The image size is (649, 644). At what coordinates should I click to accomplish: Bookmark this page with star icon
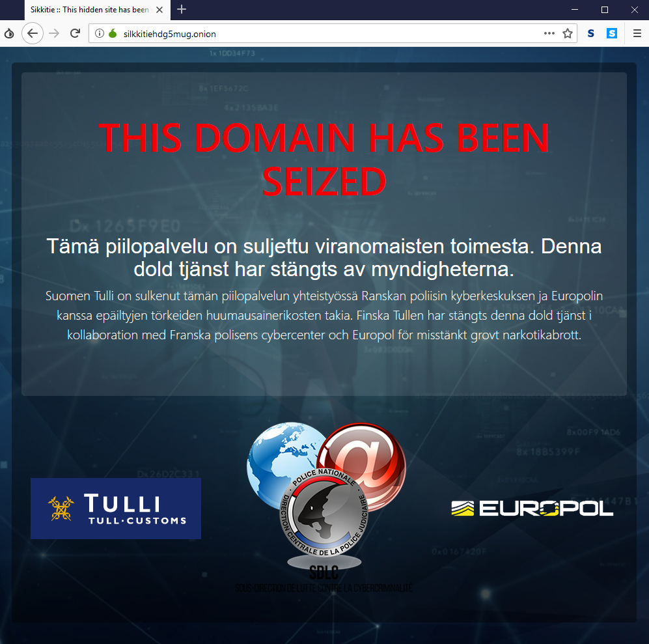click(568, 34)
